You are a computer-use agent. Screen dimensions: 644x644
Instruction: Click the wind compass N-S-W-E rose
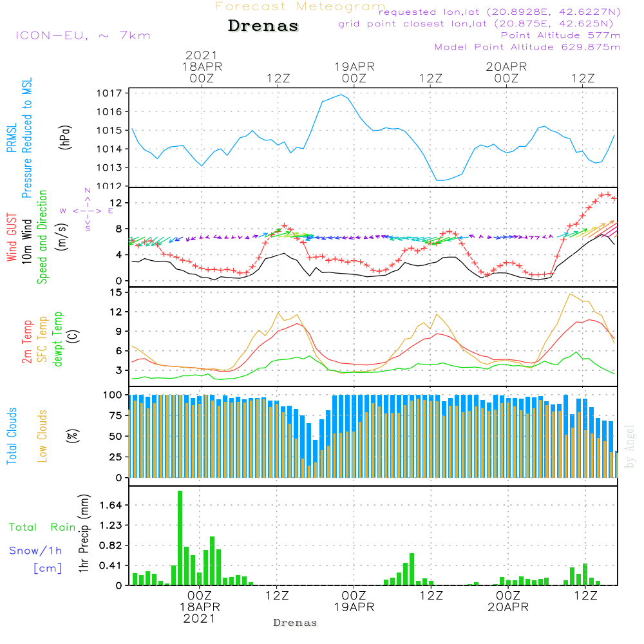pos(87,211)
